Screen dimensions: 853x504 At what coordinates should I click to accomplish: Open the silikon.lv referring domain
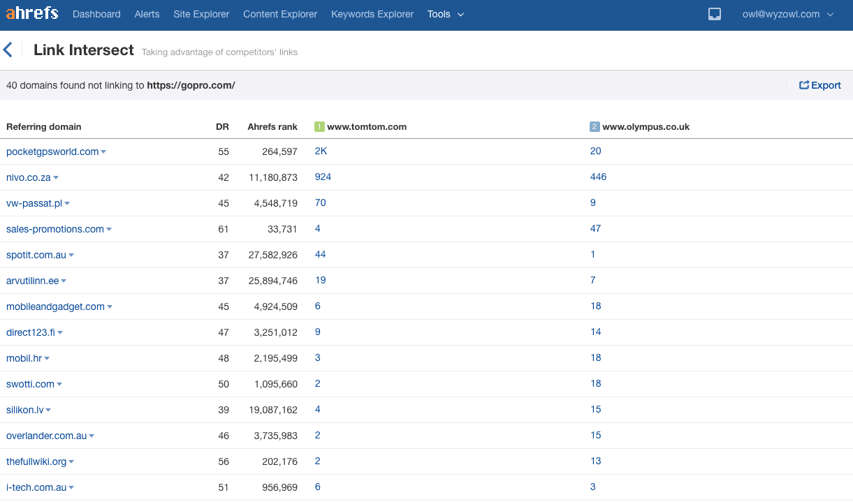click(25, 410)
